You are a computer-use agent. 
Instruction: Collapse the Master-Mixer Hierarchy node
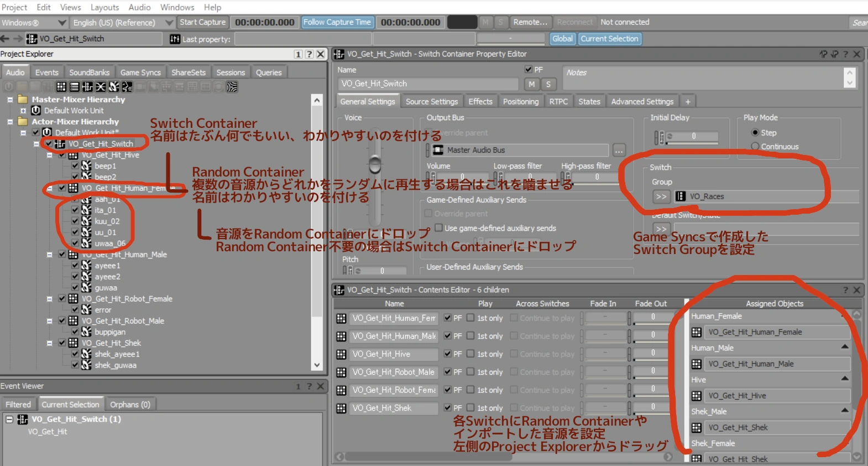(x=10, y=100)
